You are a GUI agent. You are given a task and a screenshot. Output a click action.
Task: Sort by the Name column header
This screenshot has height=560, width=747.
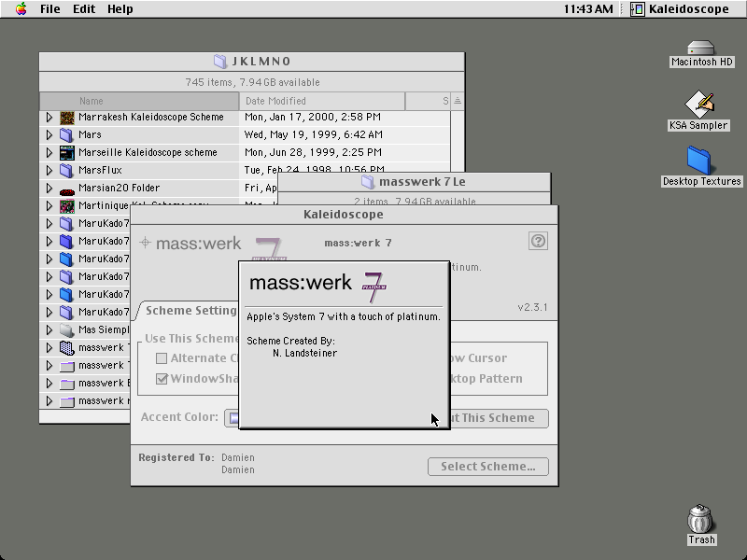(139, 101)
